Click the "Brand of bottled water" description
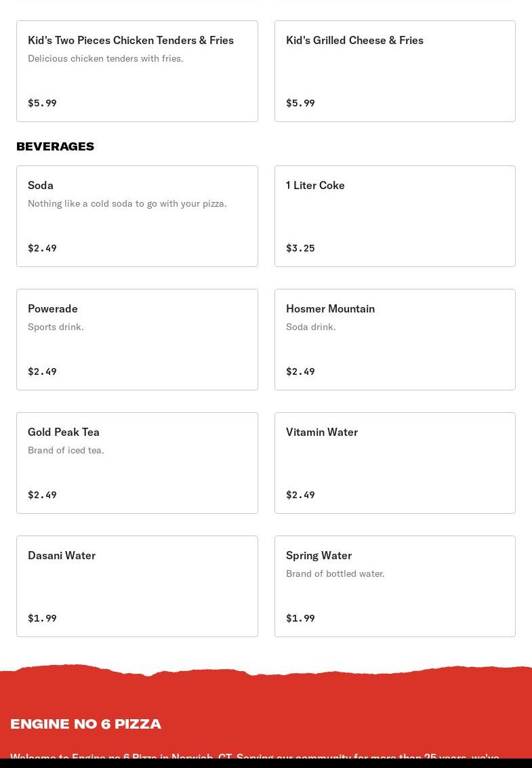Screen dimensions: 532x768 pos(335,573)
